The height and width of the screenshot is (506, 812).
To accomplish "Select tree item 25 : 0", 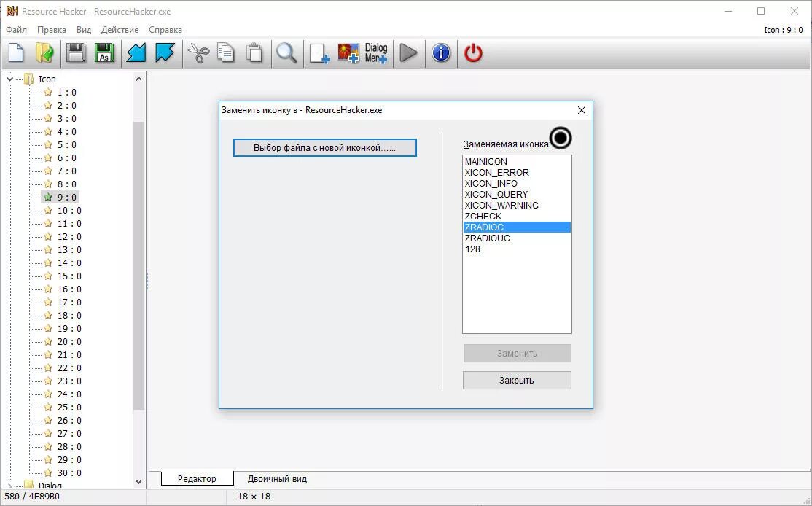I will pos(69,407).
